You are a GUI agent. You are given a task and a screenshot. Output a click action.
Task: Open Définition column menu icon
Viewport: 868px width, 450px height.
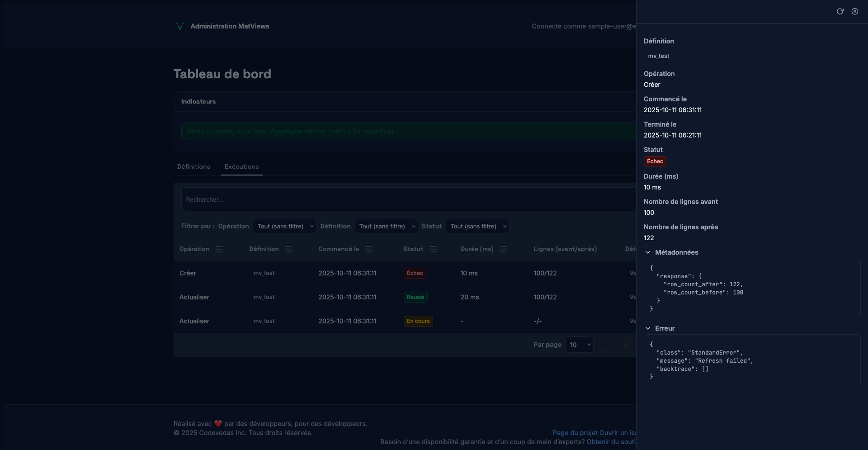point(288,249)
